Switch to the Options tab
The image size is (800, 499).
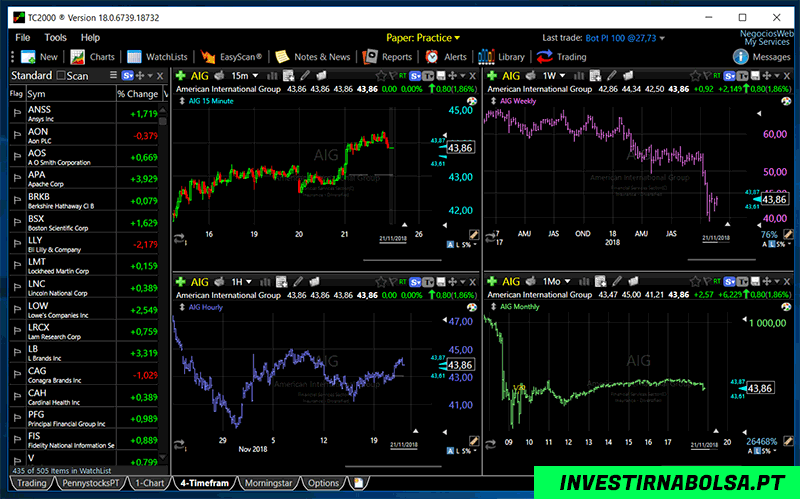tap(323, 483)
